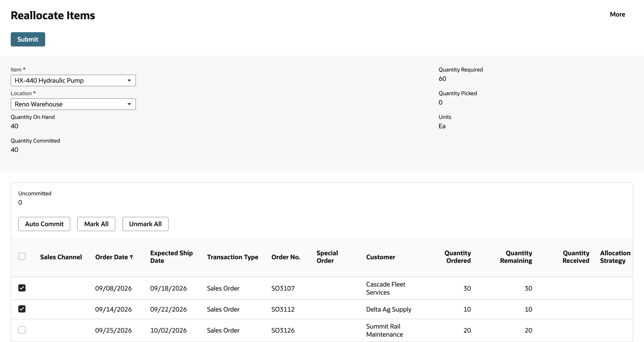Click order number SO3112
Viewport: 644px width, 342px height.
coord(283,309)
